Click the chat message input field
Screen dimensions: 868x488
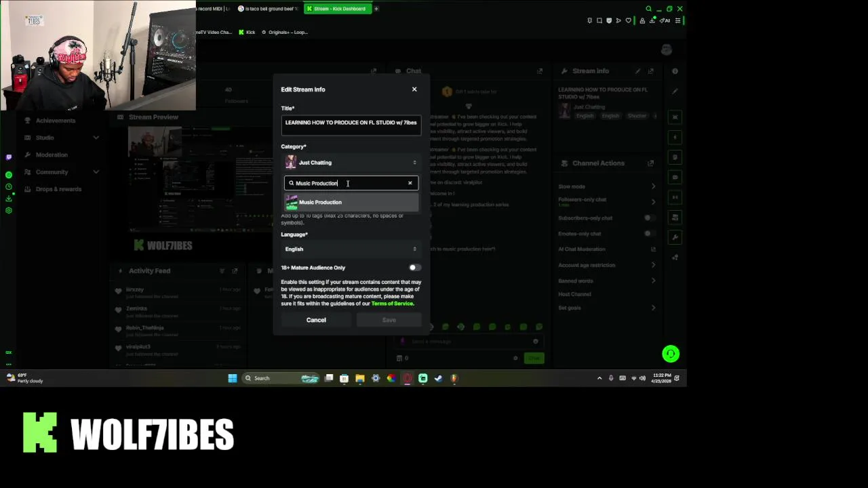click(469, 342)
